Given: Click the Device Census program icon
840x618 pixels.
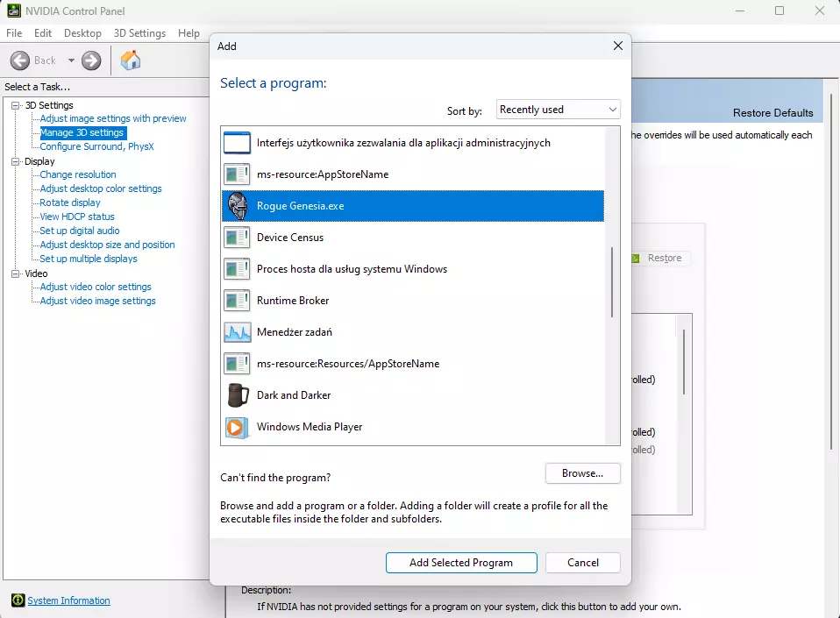Looking at the screenshot, I should point(237,238).
